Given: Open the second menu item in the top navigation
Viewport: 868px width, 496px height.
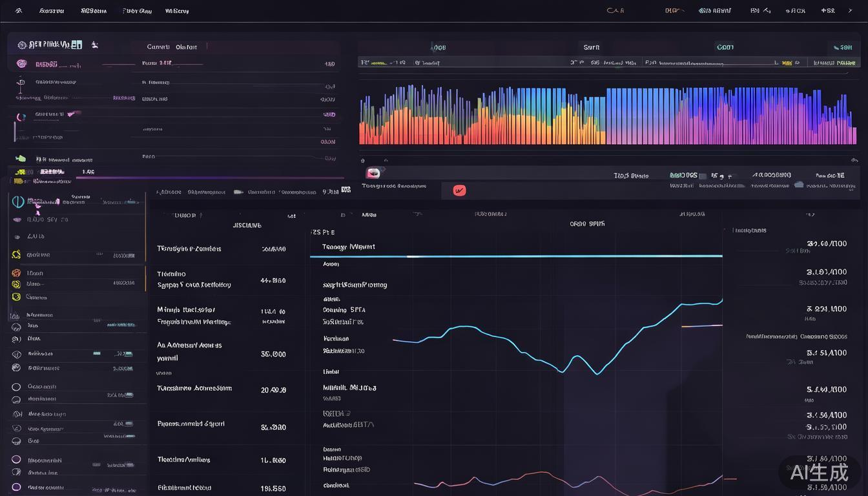Looking at the screenshot, I should point(94,11).
